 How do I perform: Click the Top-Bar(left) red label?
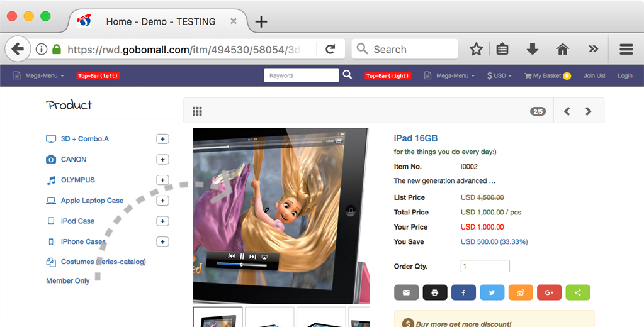[98, 75]
